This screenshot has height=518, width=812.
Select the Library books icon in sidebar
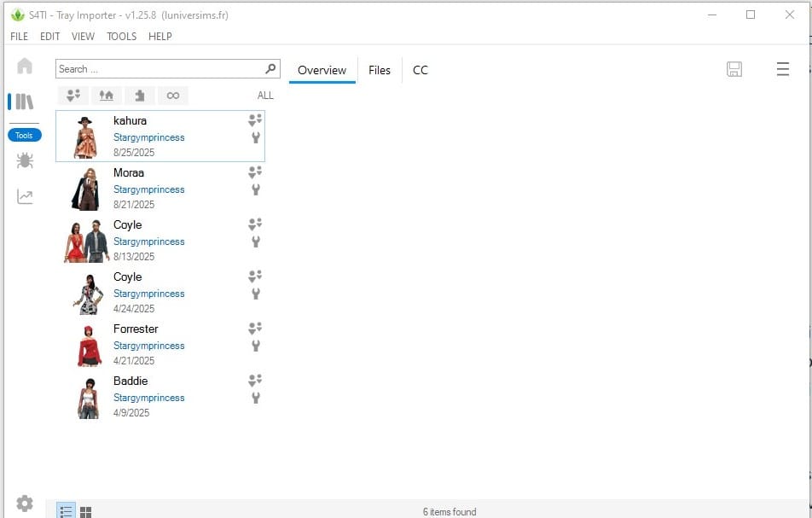24,102
